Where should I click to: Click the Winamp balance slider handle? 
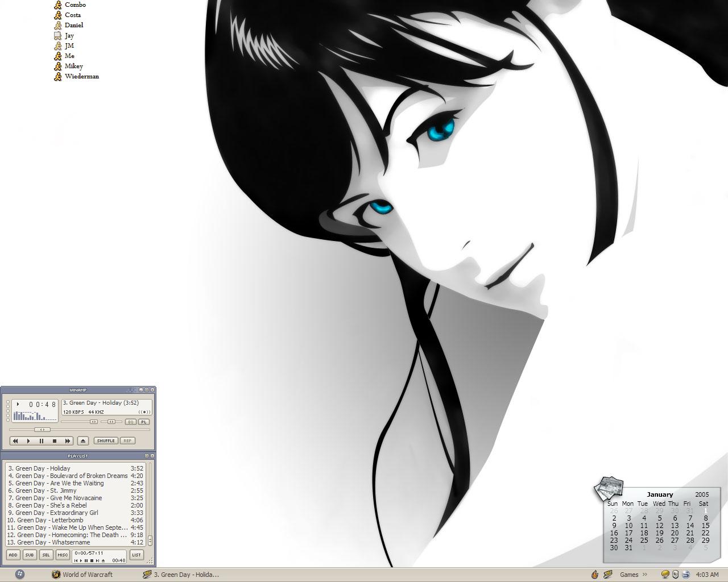click(x=111, y=422)
